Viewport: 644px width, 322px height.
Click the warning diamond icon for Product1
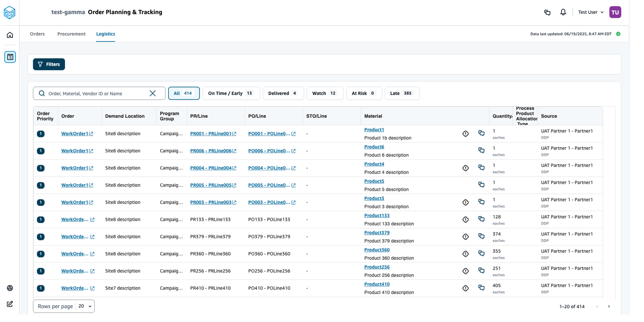pyautogui.click(x=465, y=134)
